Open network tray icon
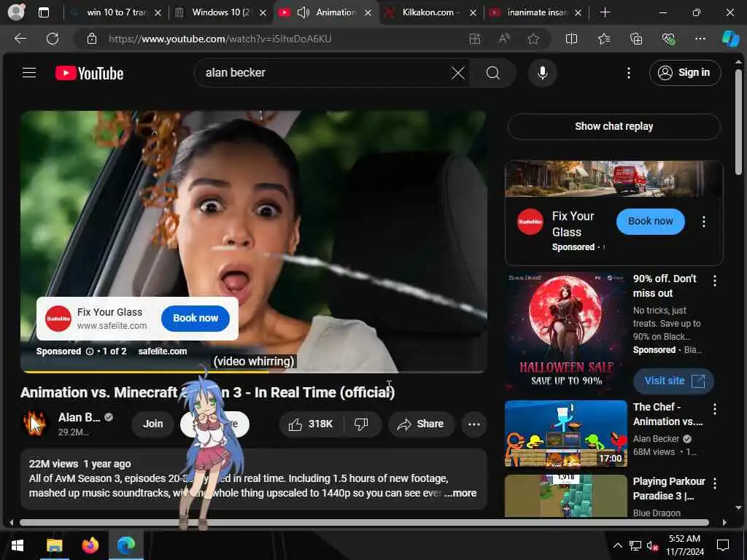 pyautogui.click(x=635, y=545)
